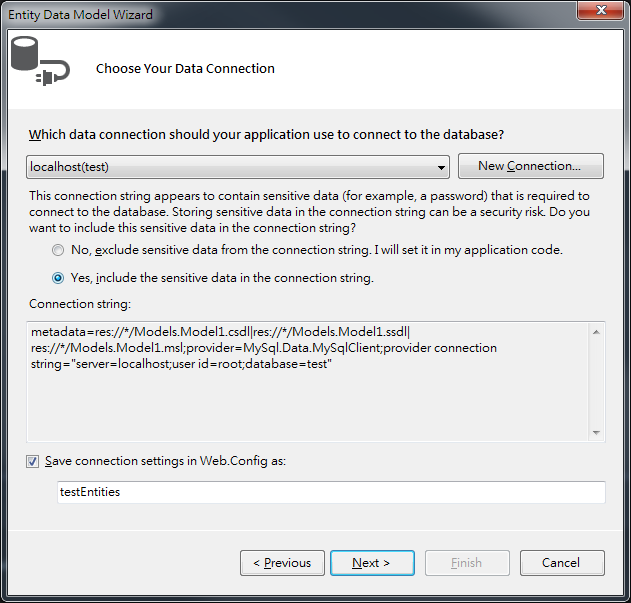Click into the testEntities name field

(331, 492)
